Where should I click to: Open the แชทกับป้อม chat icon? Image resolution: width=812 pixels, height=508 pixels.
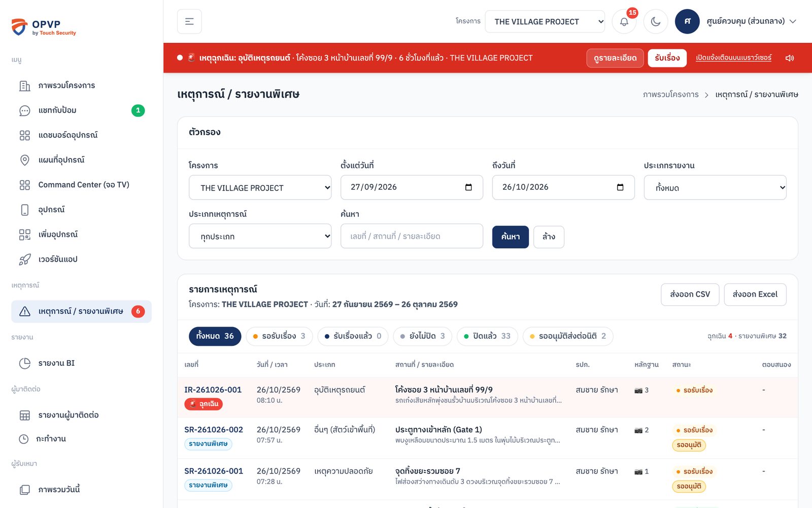pyautogui.click(x=24, y=111)
